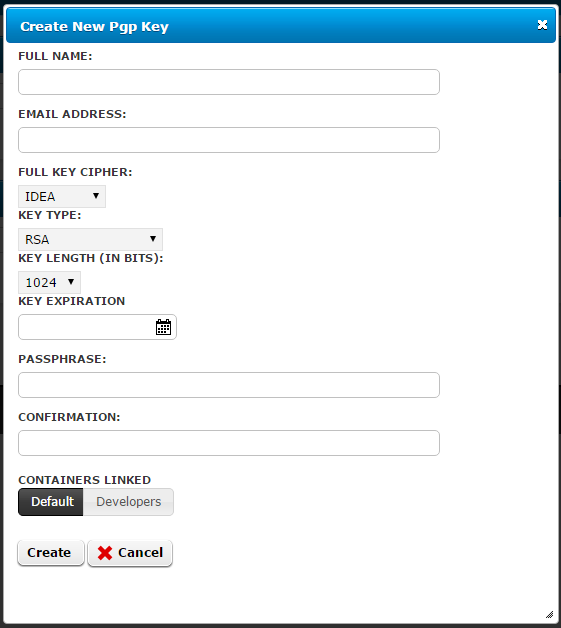The image size is (561, 628).
Task: Cancel the new key creation
Action: point(130,553)
